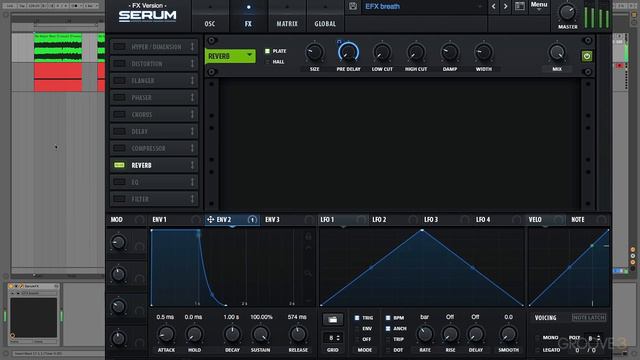Toggle LFO ENV mode checkbox
640x360 pixels.
[357, 328]
